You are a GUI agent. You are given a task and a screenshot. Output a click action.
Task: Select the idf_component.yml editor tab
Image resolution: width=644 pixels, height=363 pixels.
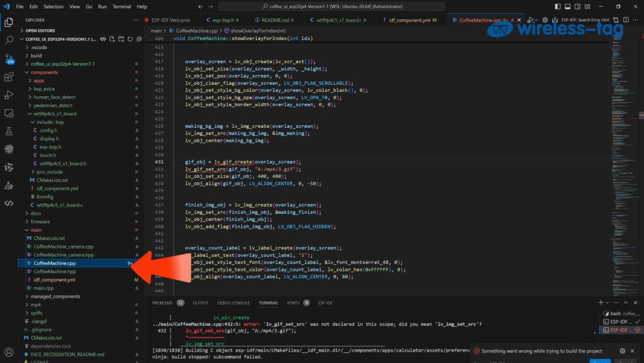click(408, 20)
